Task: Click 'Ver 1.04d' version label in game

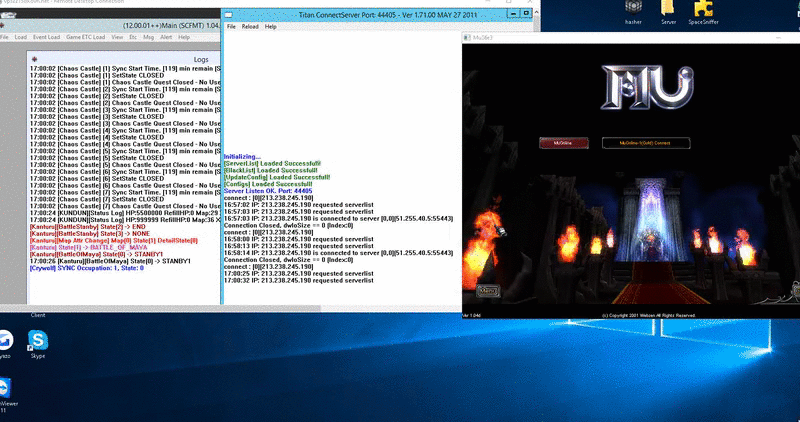Action: pos(471,315)
